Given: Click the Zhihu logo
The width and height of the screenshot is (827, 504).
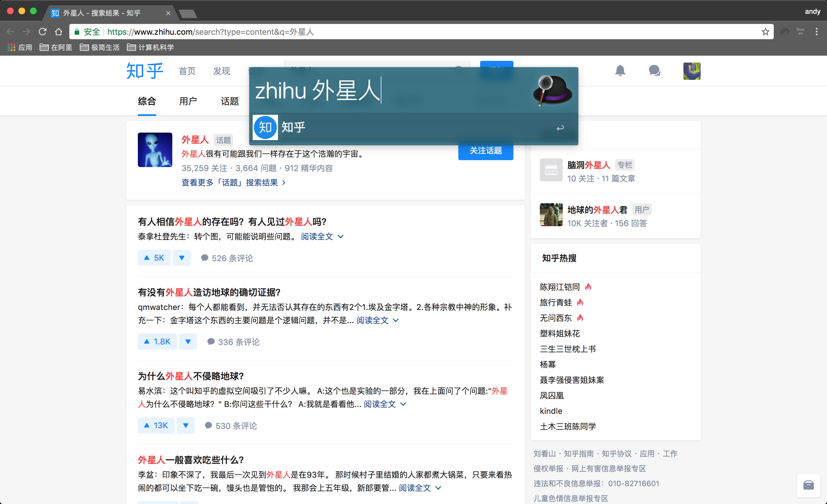Looking at the screenshot, I should click(145, 71).
